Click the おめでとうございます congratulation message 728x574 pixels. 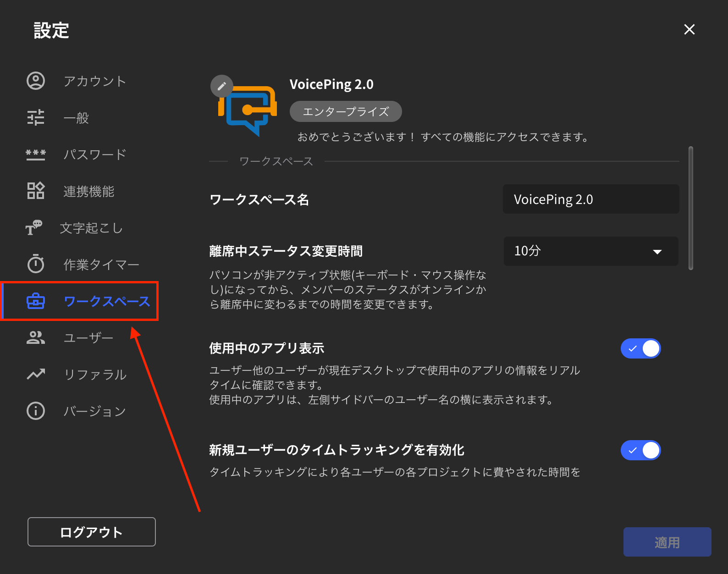point(443,137)
